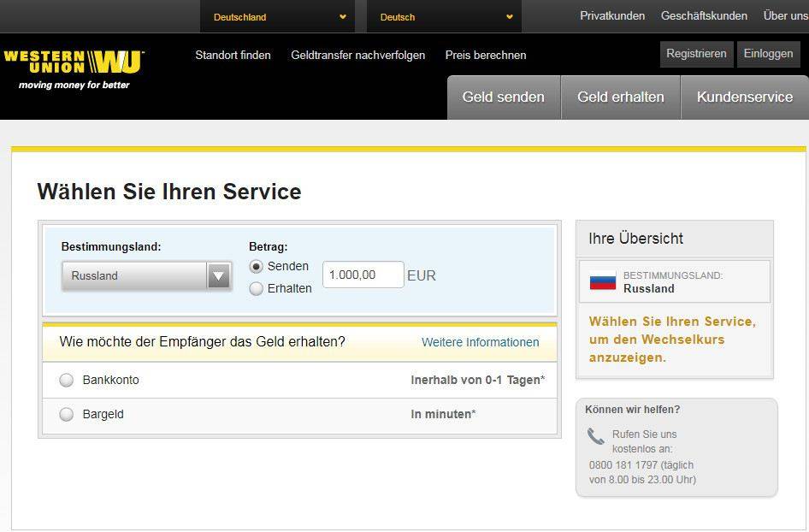Expand the Deutschland country selector
809x532 pixels.
pyautogui.click(x=280, y=17)
